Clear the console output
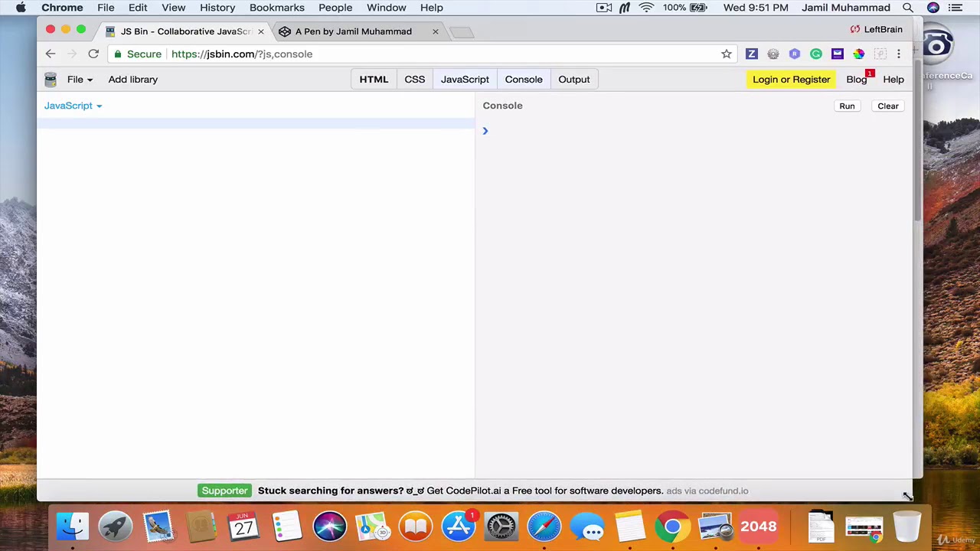980x551 pixels. [x=887, y=106]
